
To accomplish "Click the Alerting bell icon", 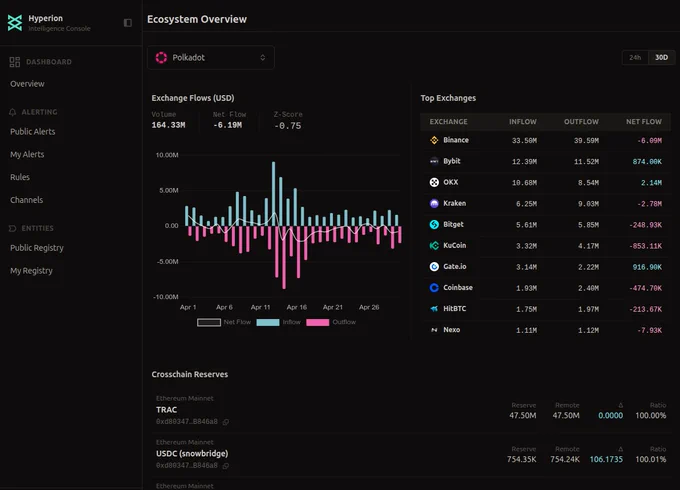I will coord(13,112).
